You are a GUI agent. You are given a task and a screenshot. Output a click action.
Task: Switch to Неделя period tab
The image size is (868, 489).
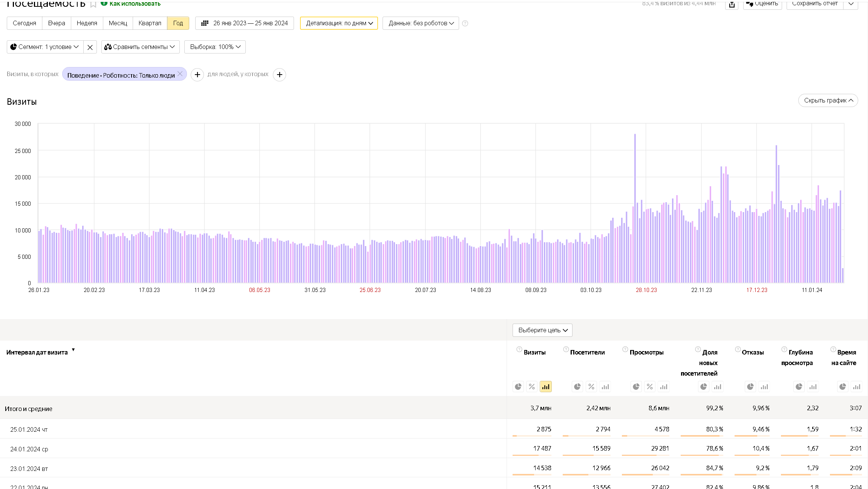click(x=87, y=23)
